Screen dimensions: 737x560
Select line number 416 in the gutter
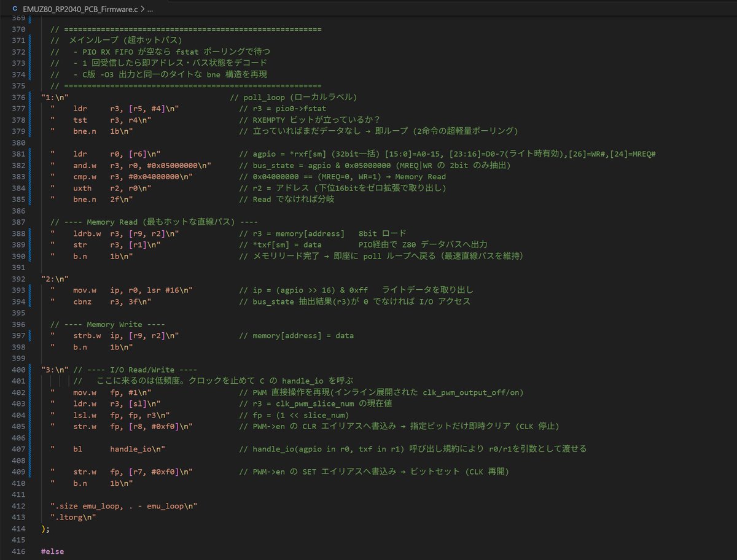pos(18,552)
